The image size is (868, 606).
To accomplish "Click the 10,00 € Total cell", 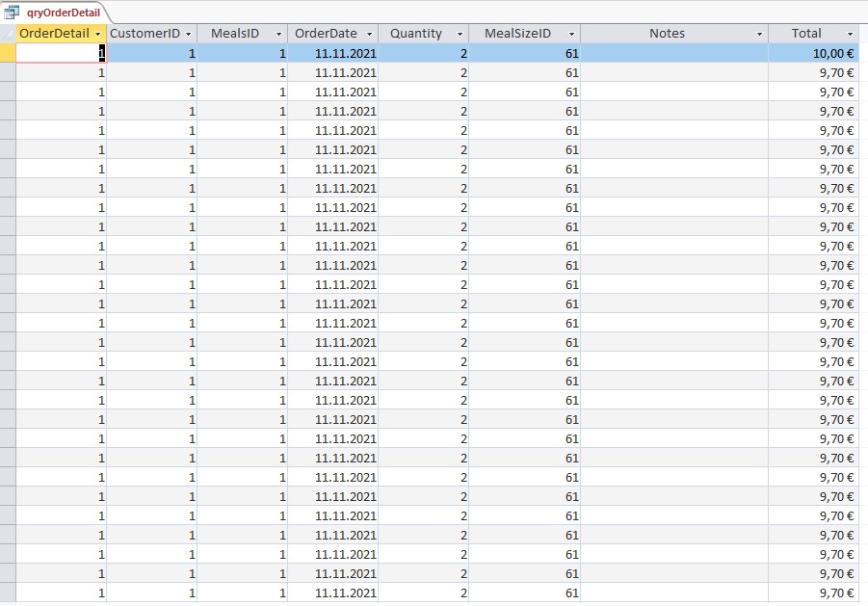I will pyautogui.click(x=813, y=53).
